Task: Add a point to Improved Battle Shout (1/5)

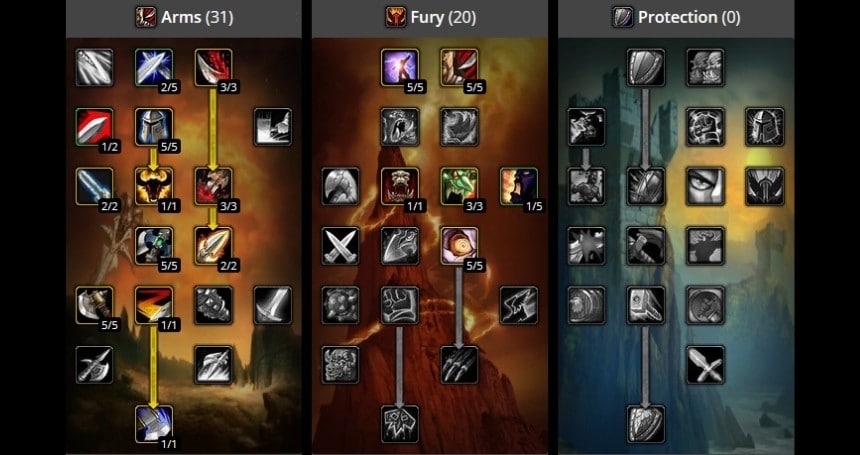Action: pyautogui.click(x=519, y=186)
